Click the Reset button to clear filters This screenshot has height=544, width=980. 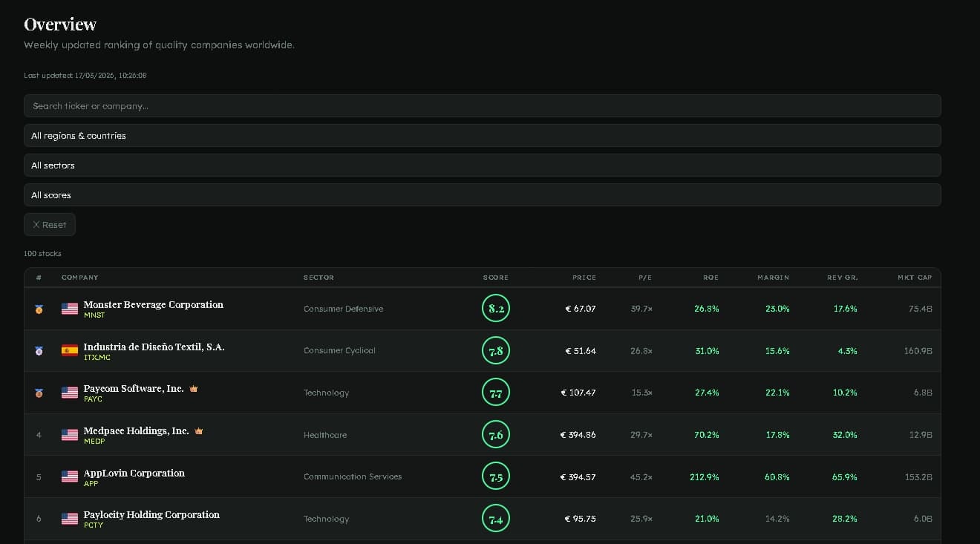click(49, 224)
